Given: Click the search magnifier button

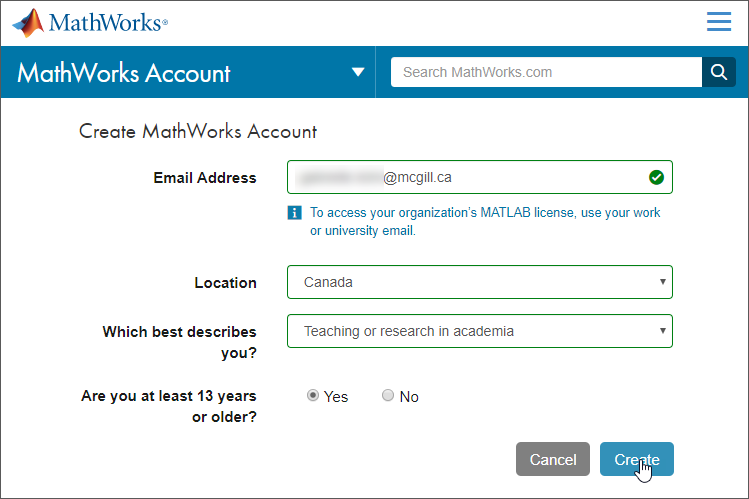Looking at the screenshot, I should click(718, 72).
